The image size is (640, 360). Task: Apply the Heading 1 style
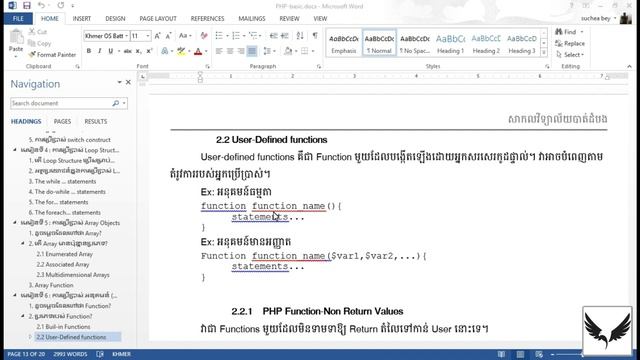[450, 43]
